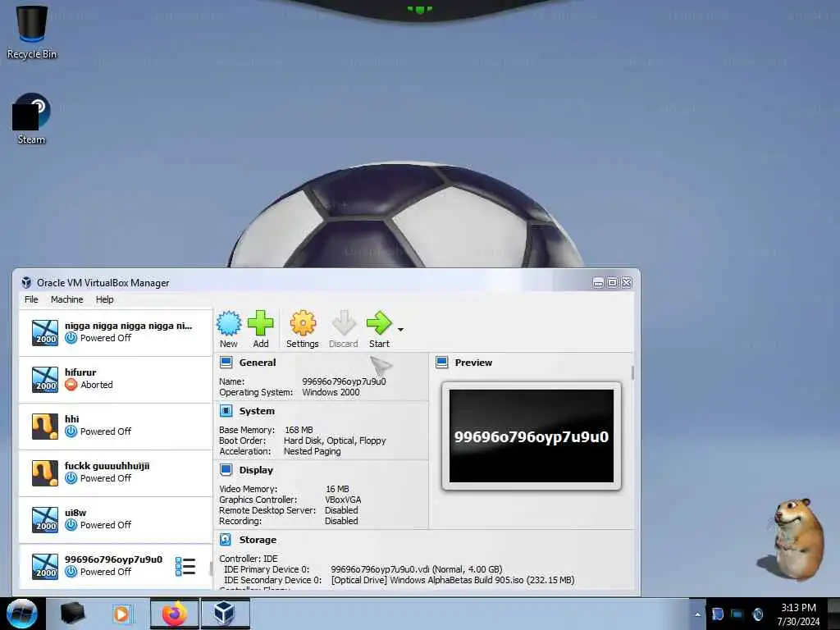
Task: Click the Aborted status icon under hifurur
Action: coord(71,385)
